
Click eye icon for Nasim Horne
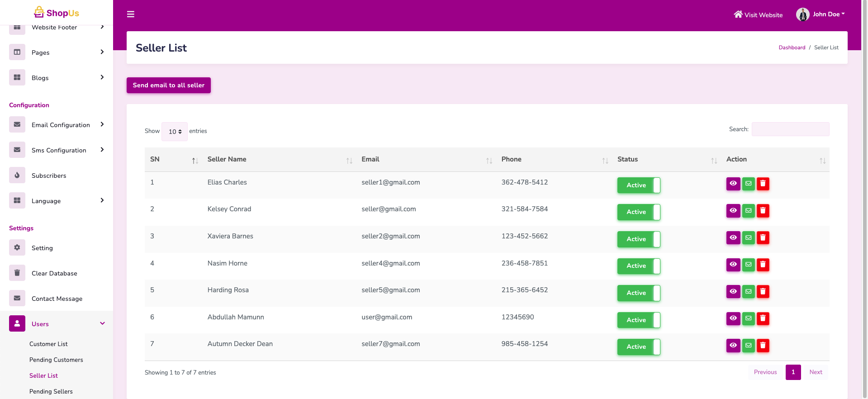[733, 265]
